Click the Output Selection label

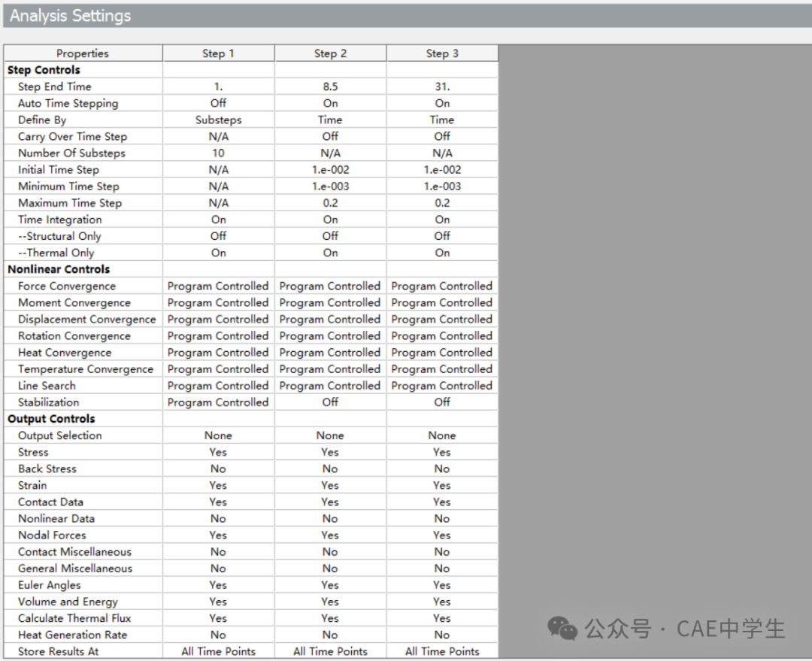(59, 435)
